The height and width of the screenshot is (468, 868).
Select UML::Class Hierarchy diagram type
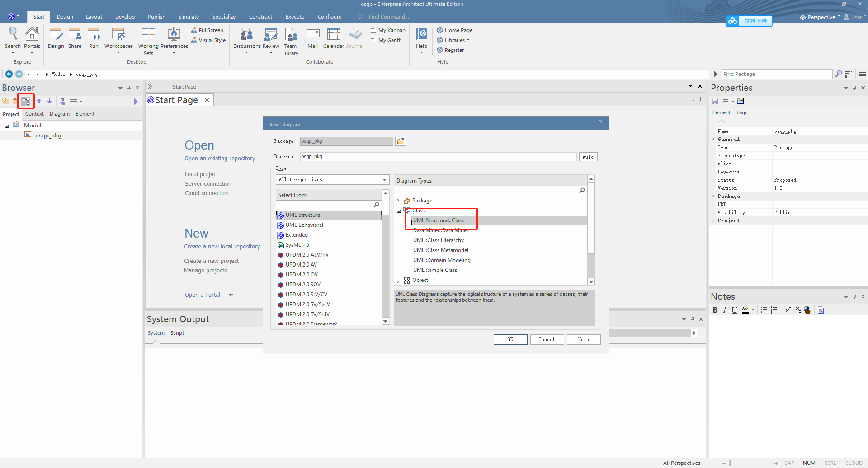pyautogui.click(x=439, y=240)
